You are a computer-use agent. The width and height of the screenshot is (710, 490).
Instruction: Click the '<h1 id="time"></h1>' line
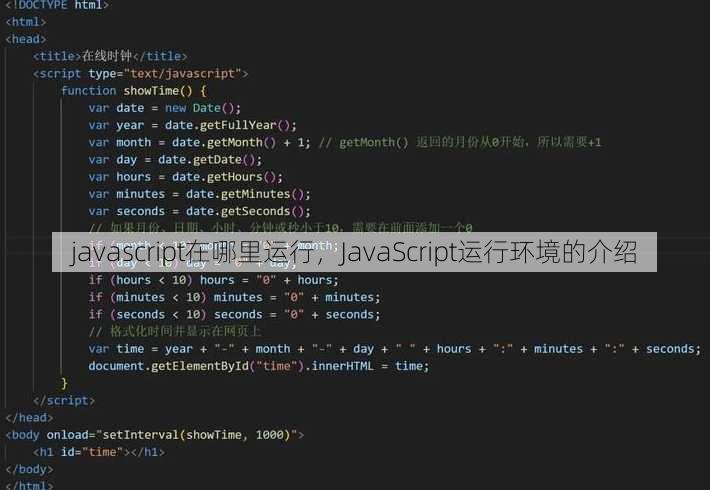click(x=99, y=452)
